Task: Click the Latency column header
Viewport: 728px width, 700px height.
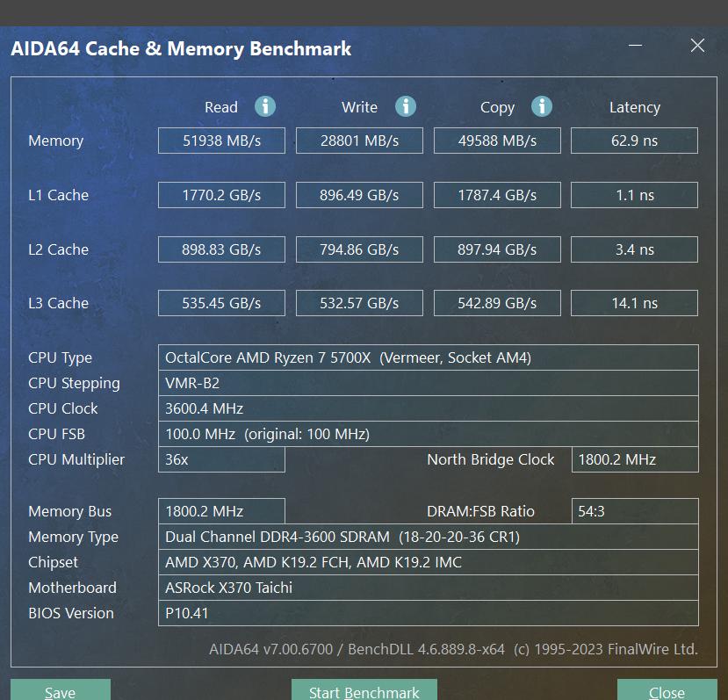Action: point(635,108)
